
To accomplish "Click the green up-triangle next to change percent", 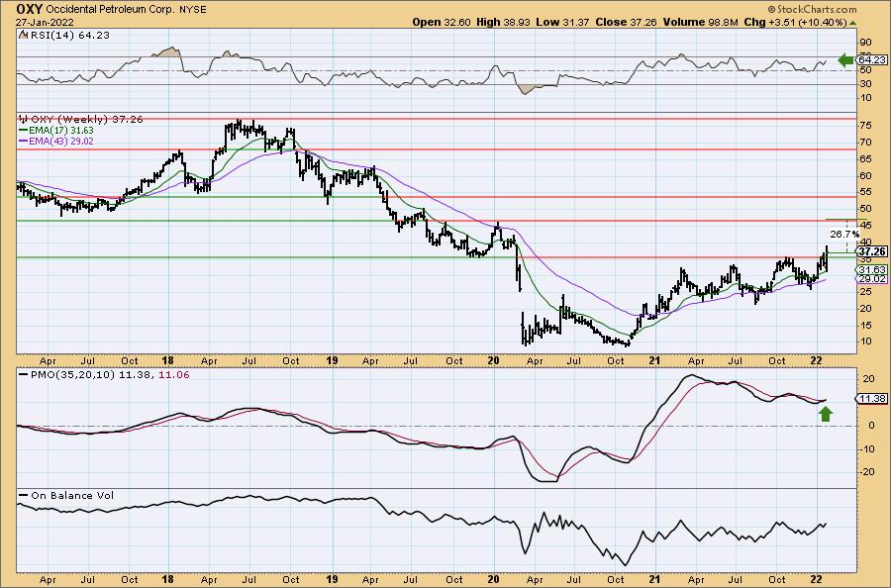I will coord(851,23).
